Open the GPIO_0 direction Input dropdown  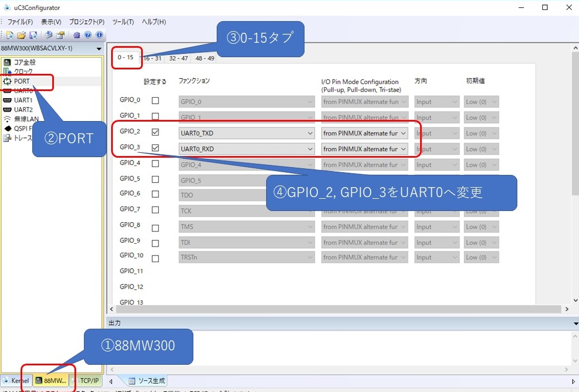click(x=437, y=102)
